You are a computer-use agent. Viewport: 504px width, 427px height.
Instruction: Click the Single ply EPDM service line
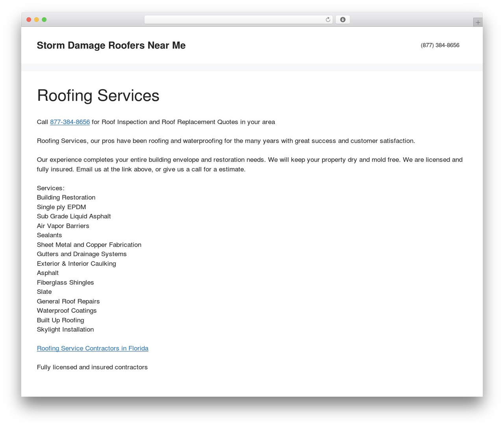(61, 207)
